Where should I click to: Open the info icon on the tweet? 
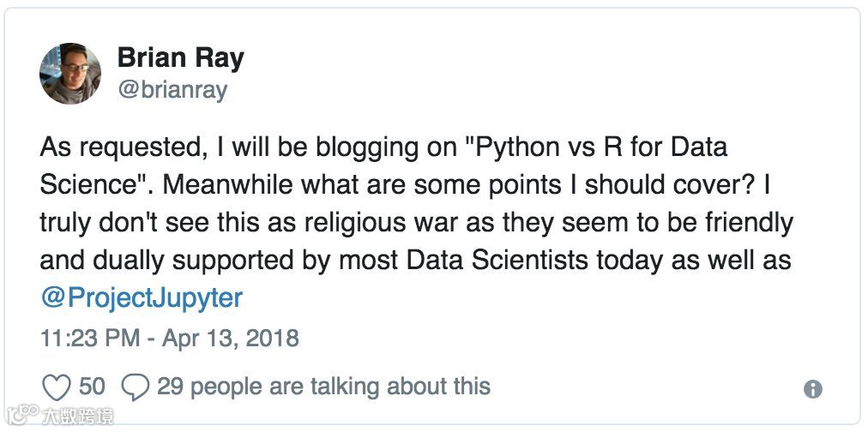click(812, 389)
